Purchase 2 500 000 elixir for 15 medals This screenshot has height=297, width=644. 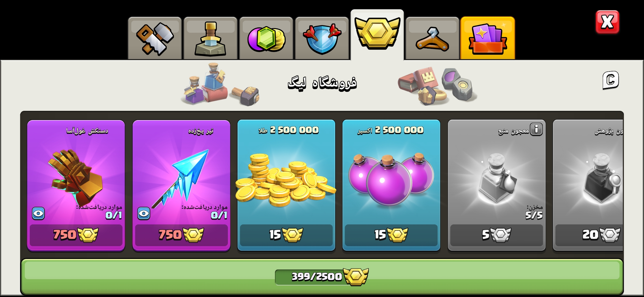[391, 235]
